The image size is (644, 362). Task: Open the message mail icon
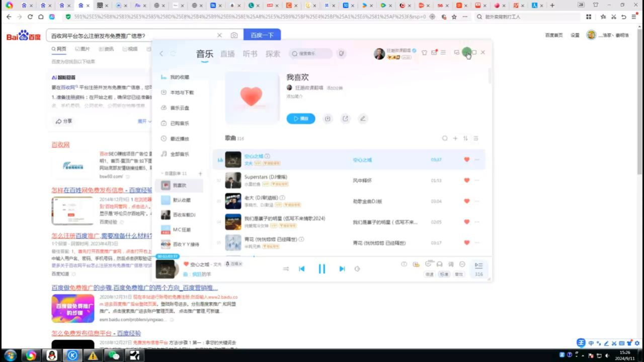pos(434,52)
